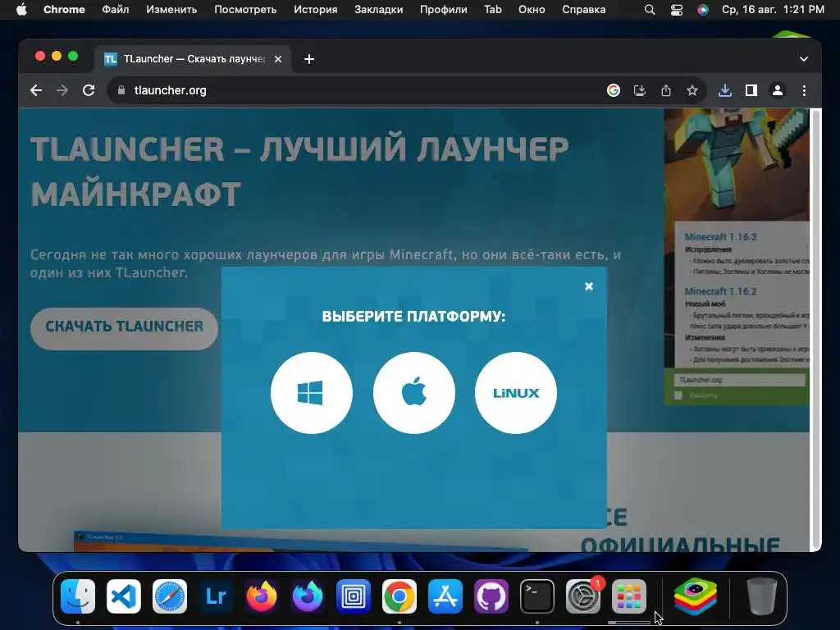The height and width of the screenshot is (630, 840).
Task: Launch Safari from the Dock
Action: point(170,596)
